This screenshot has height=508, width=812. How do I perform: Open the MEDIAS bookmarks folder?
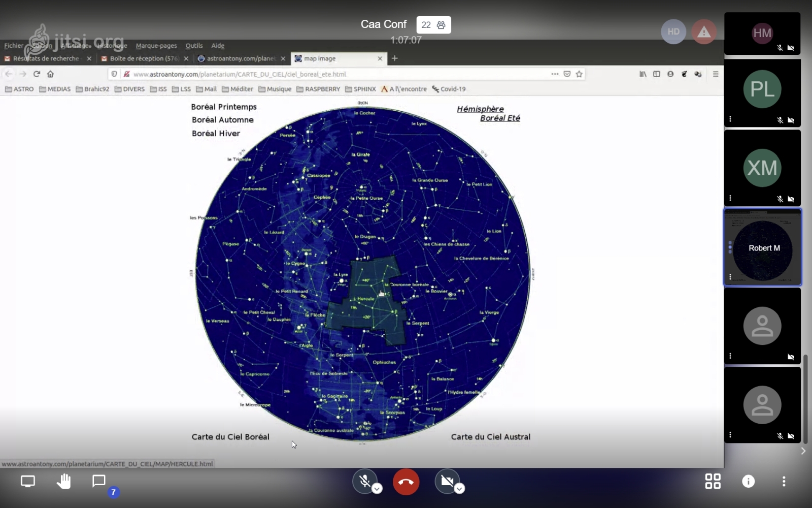click(55, 89)
